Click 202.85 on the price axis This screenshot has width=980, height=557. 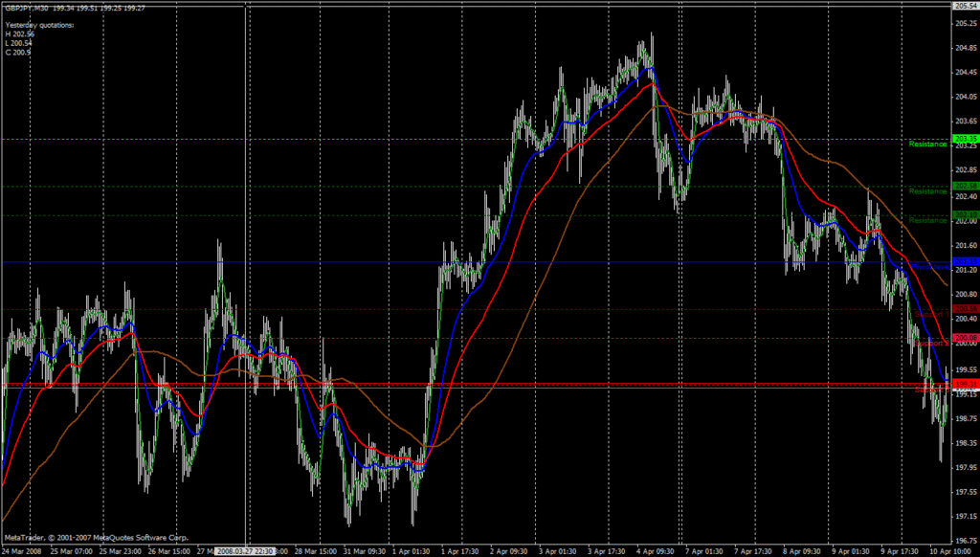[x=967, y=170]
